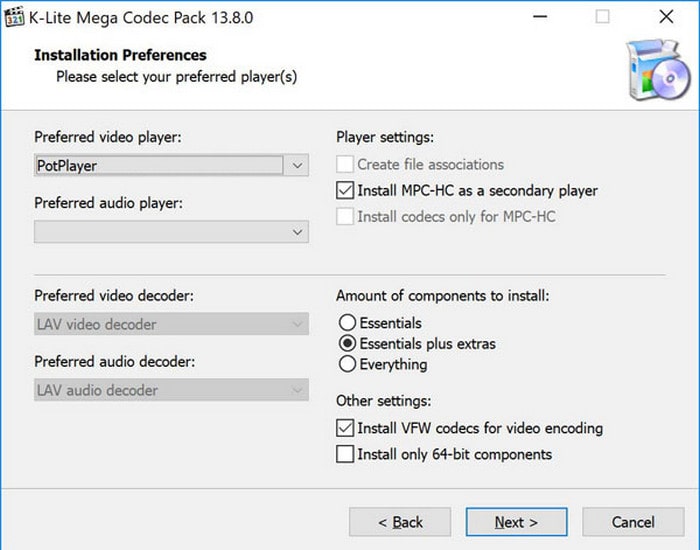Click the Create file associations checkbox
The image size is (700, 550).
click(x=346, y=164)
